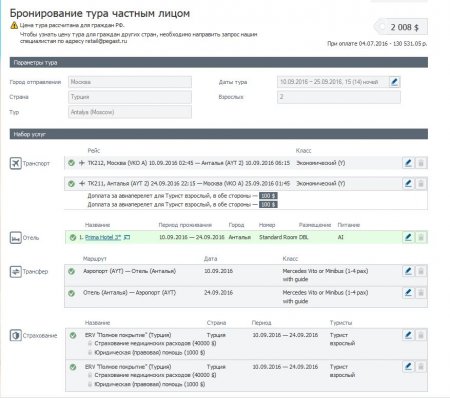Viewport: 450px width, 398px height.
Task: Click the first 100 $ flight surcharge badge
Action: [x=268, y=196]
